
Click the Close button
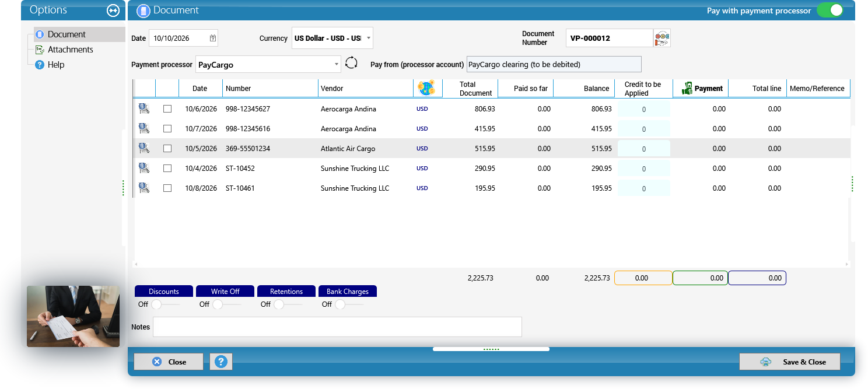[169, 362]
